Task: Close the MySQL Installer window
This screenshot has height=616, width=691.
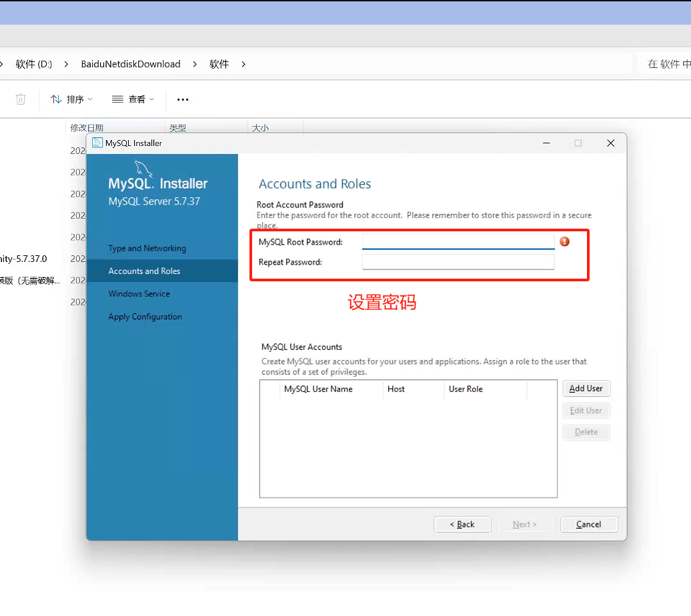Action: (x=610, y=143)
